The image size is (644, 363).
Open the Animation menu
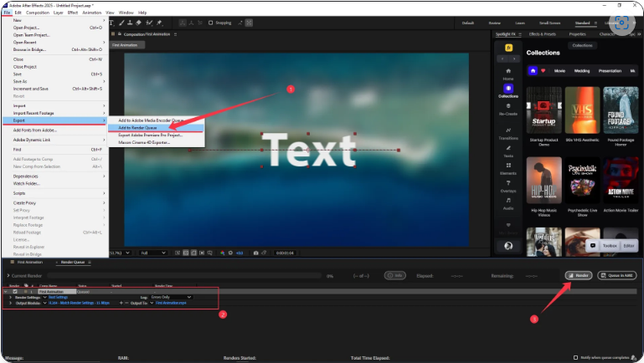coord(91,13)
